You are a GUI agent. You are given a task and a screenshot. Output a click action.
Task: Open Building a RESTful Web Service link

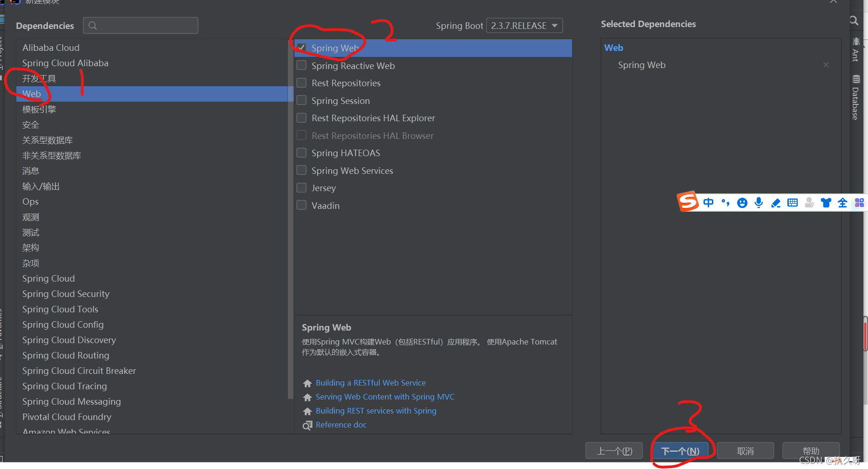click(x=371, y=383)
